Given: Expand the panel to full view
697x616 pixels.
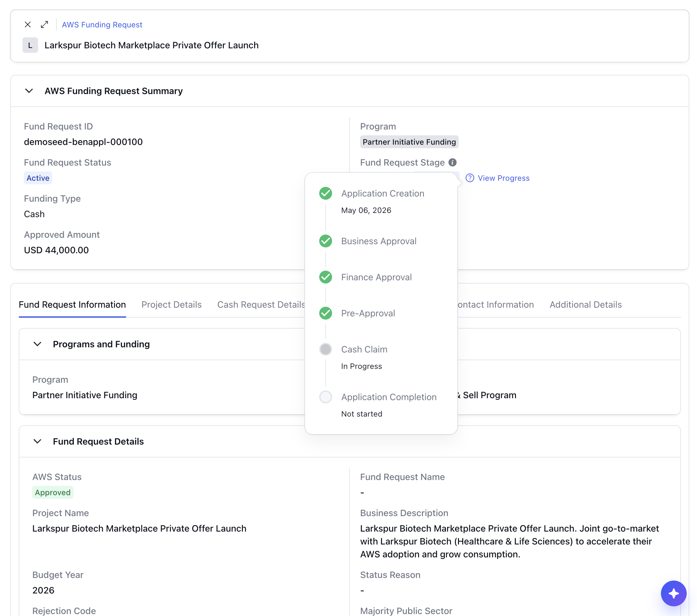Looking at the screenshot, I should pyautogui.click(x=44, y=24).
